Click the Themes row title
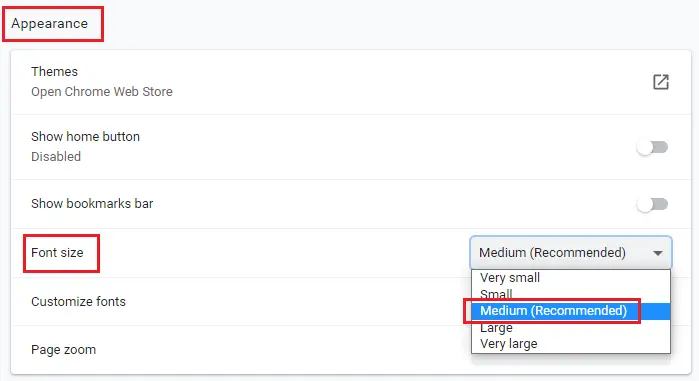The width and height of the screenshot is (699, 381). tap(54, 71)
